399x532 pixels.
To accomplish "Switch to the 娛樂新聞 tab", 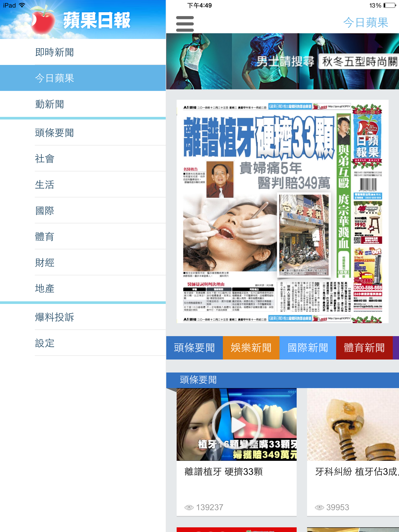I will click(251, 348).
